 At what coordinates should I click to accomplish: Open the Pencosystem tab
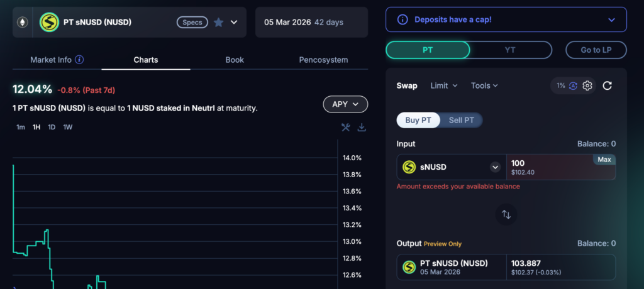click(323, 60)
